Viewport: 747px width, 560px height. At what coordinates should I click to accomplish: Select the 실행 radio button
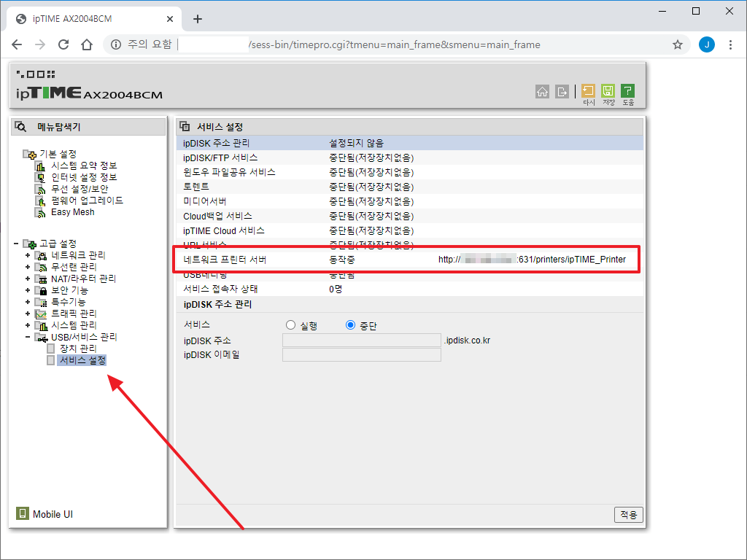coord(290,324)
